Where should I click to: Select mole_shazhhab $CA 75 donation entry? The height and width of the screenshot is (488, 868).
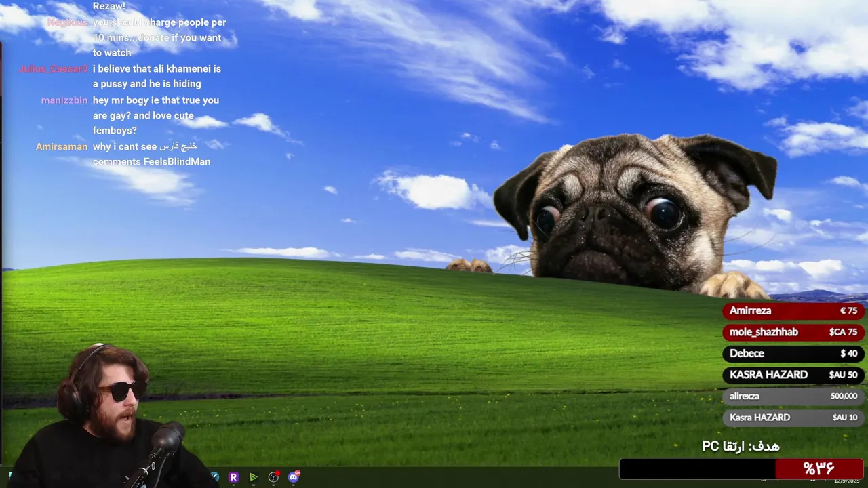coord(793,332)
